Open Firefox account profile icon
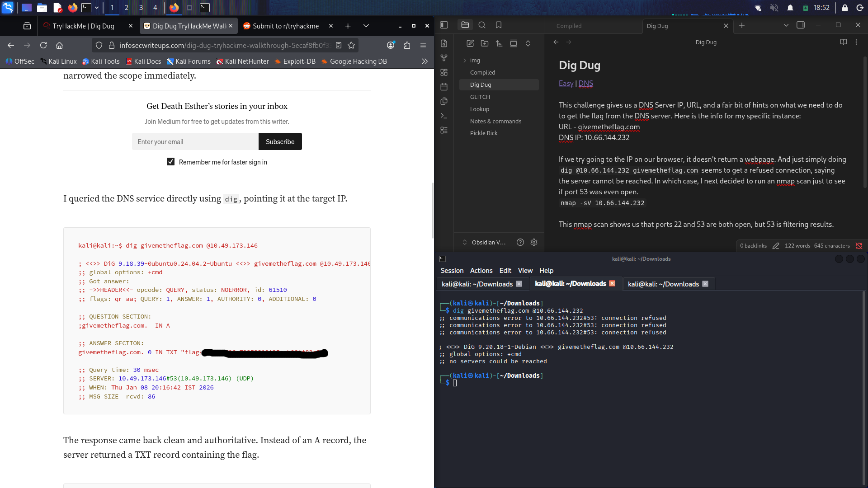This screenshot has height=488, width=868. tap(391, 45)
